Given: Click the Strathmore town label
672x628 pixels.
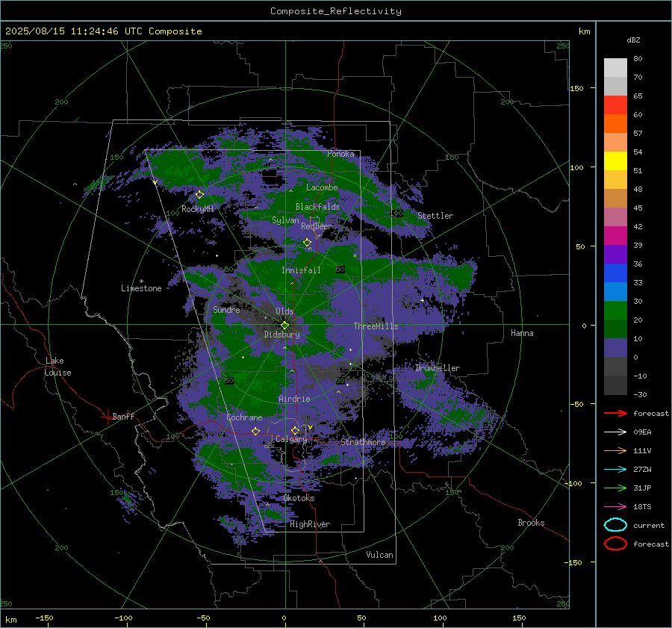Looking at the screenshot, I should [363, 441].
